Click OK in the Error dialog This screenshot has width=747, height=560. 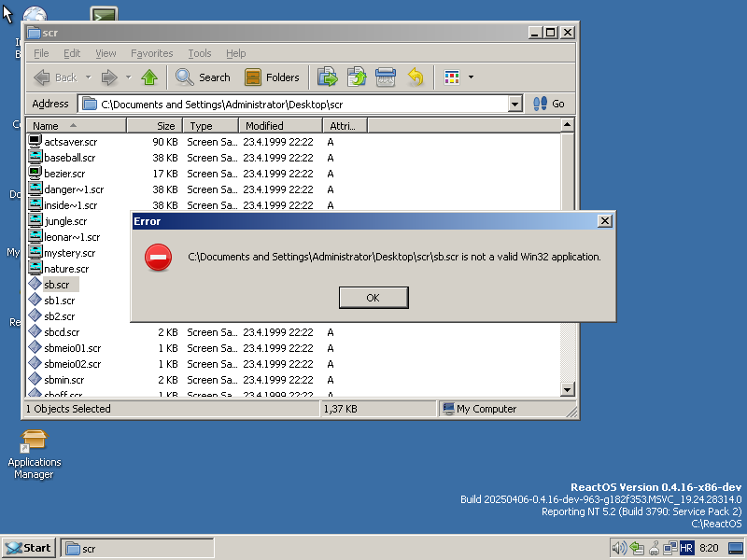point(373,298)
